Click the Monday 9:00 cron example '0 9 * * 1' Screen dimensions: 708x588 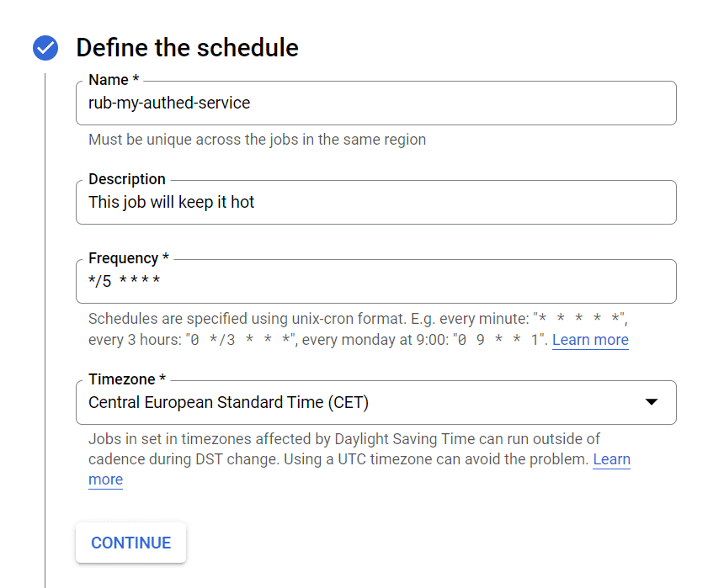(498, 340)
